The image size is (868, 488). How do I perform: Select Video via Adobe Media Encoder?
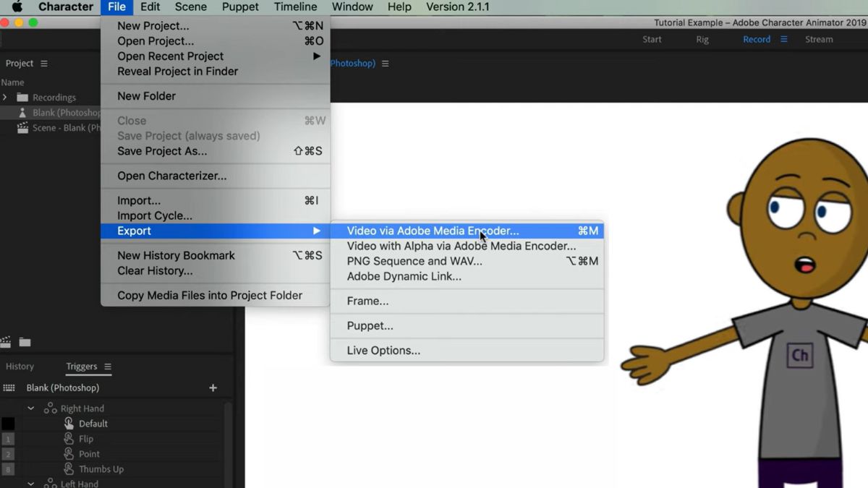coord(467,231)
